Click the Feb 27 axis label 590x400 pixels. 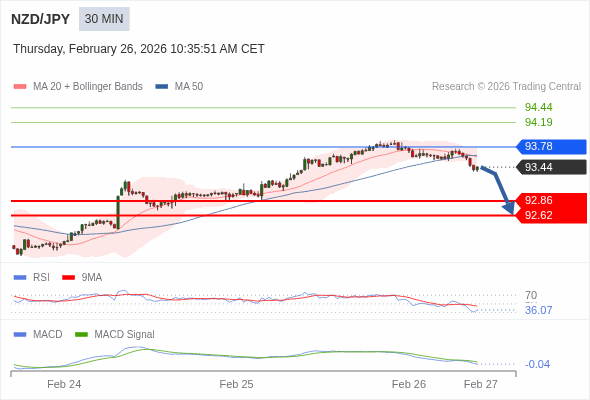pos(481,384)
